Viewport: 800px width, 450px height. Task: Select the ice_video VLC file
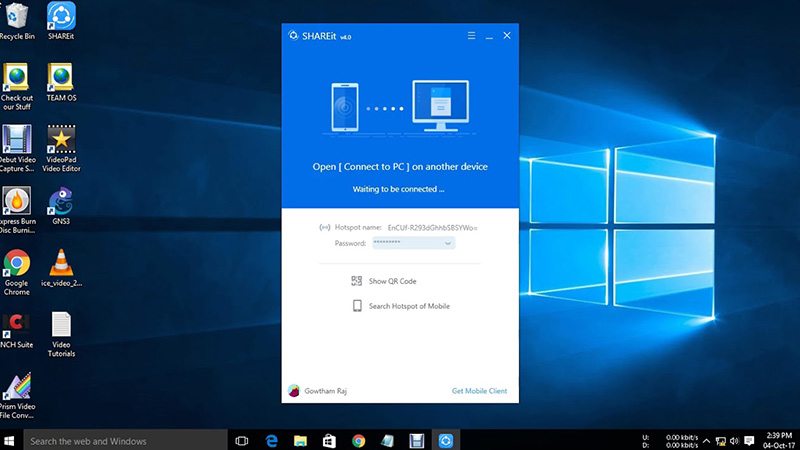click(x=61, y=268)
